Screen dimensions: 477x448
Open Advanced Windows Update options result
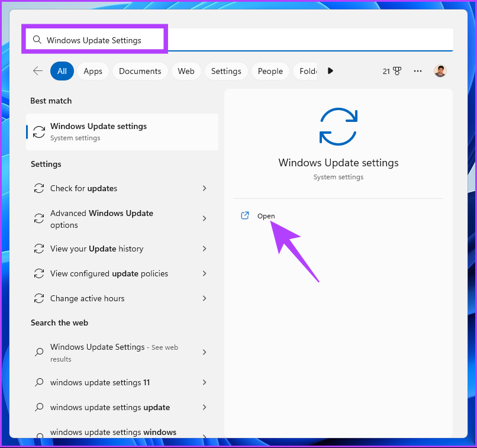pyautogui.click(x=102, y=219)
